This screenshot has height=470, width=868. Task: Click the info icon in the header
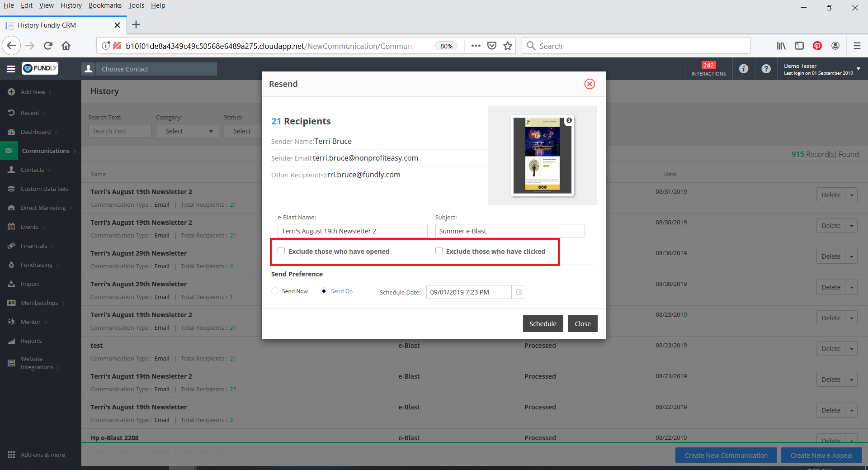click(x=744, y=69)
